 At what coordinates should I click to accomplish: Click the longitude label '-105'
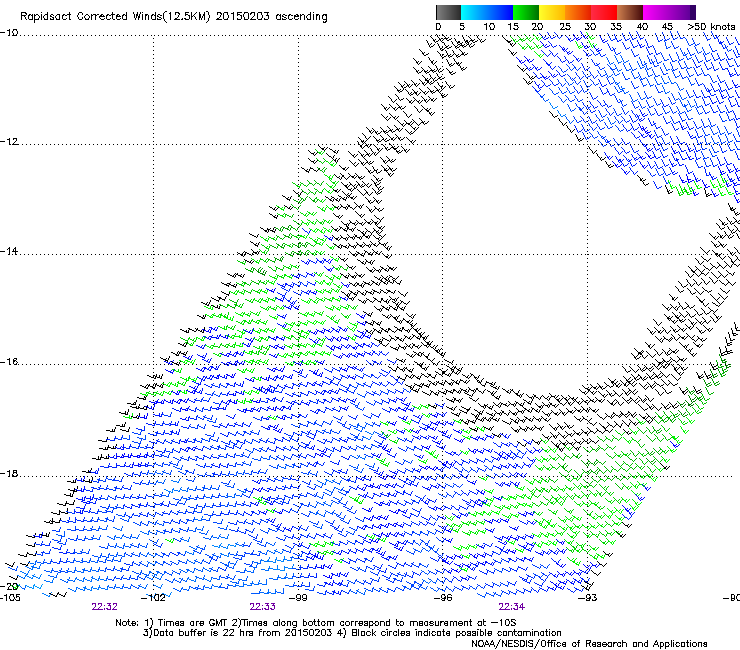[x=10, y=598]
